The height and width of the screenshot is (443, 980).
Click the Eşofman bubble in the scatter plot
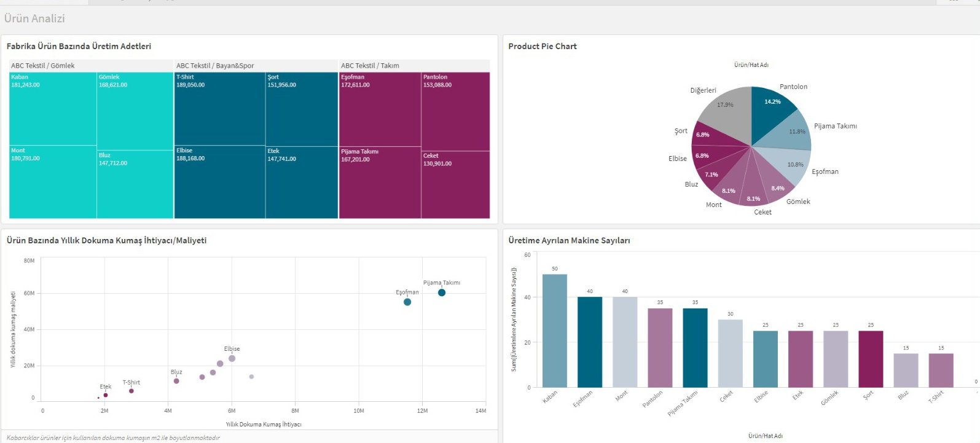tap(407, 302)
